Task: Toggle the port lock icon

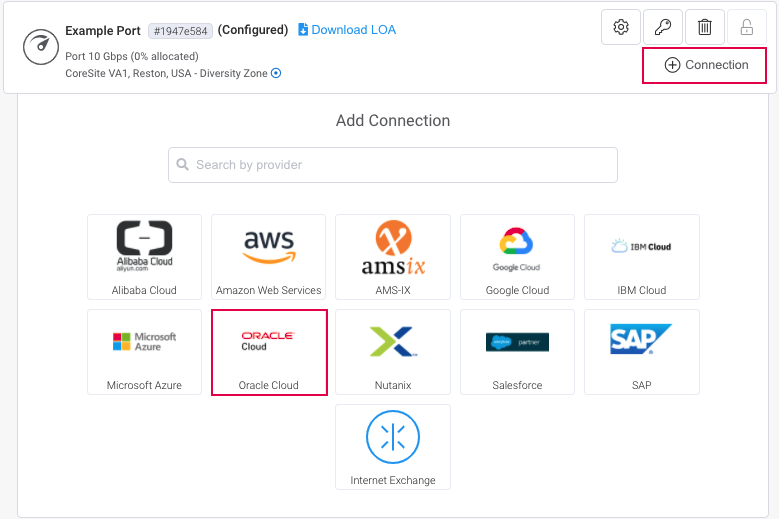Action: click(747, 27)
